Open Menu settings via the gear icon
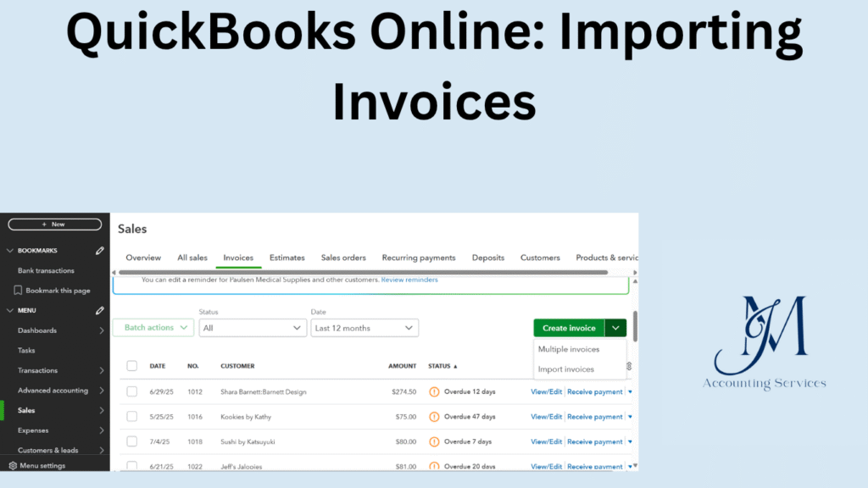868x488 pixels. [13, 466]
